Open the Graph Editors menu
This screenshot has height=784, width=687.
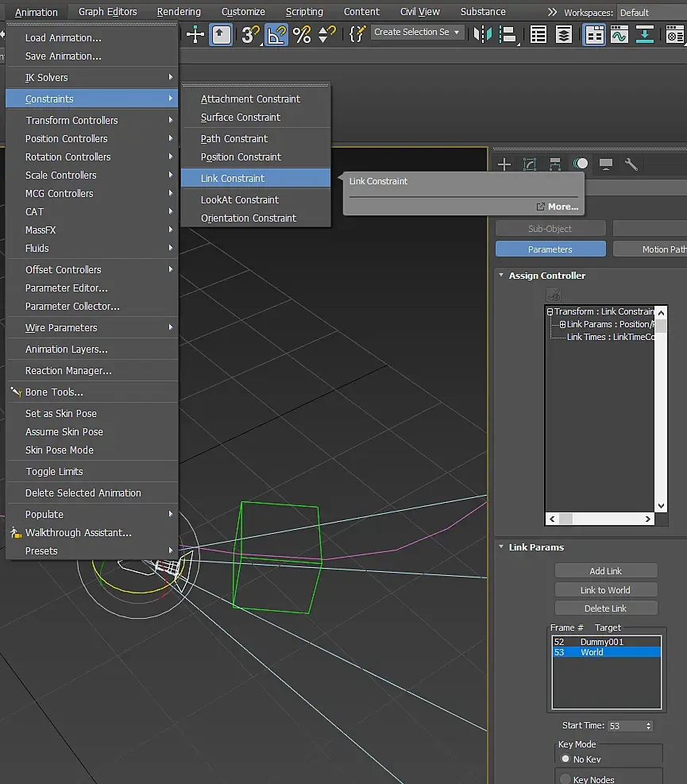(x=108, y=12)
